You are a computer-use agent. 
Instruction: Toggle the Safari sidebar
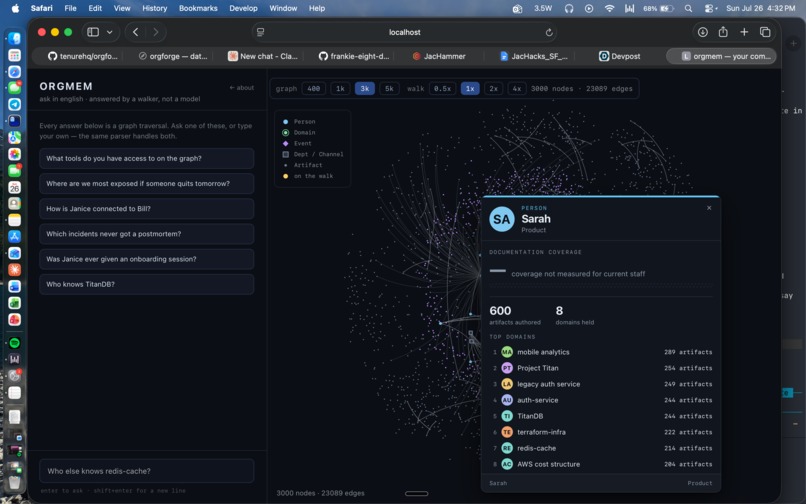pos(93,32)
